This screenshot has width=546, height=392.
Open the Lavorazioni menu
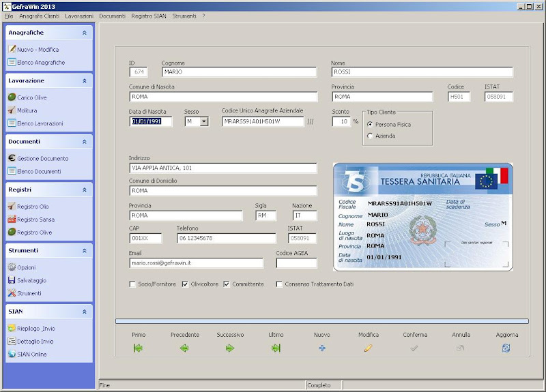tap(79, 16)
